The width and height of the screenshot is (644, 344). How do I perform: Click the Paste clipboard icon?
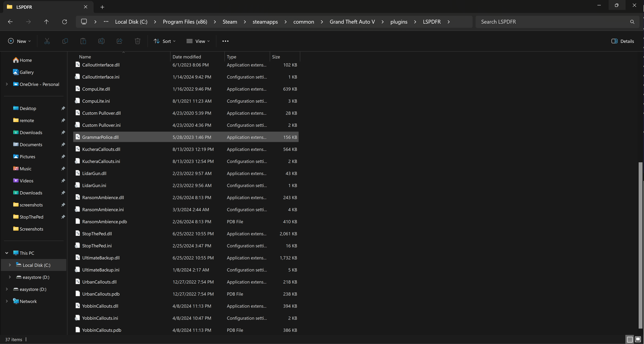83,41
